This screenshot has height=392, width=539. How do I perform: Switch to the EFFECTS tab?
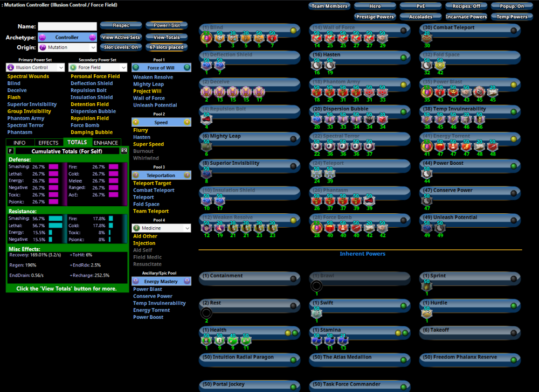49,143
